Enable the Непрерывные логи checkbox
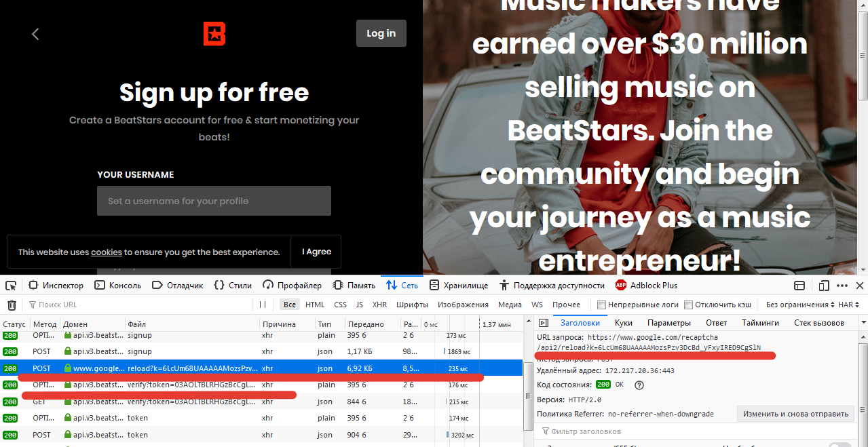This screenshot has height=447, width=868. tap(601, 305)
